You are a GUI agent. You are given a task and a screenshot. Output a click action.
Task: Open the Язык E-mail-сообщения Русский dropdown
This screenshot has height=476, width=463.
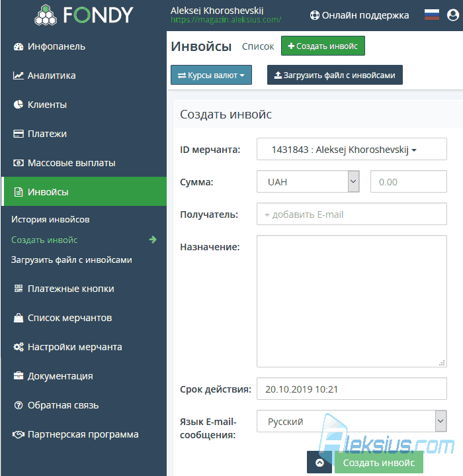352,421
